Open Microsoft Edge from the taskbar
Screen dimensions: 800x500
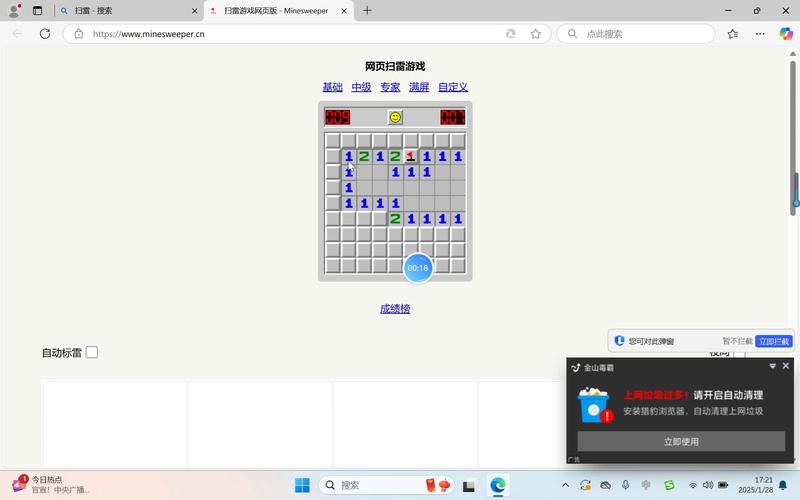tap(497, 485)
